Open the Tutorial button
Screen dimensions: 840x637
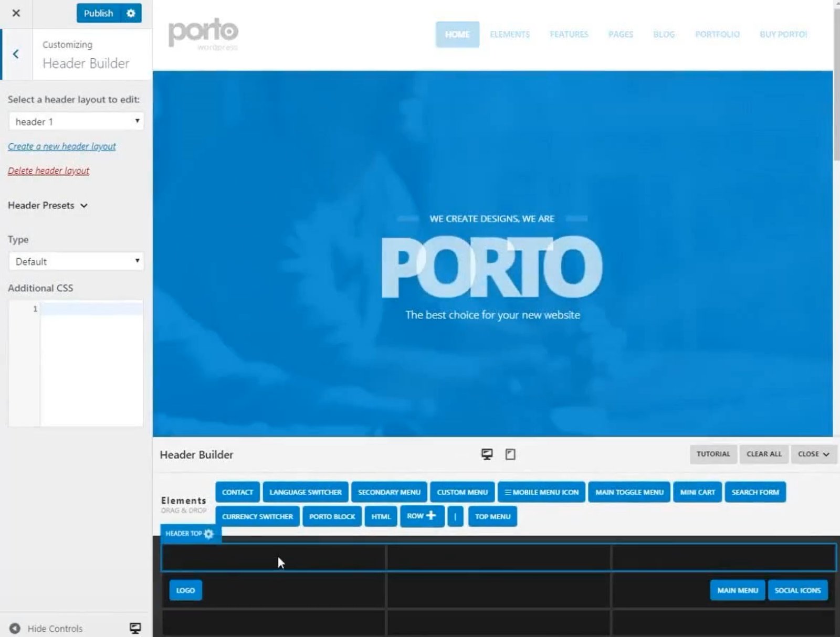pos(713,454)
